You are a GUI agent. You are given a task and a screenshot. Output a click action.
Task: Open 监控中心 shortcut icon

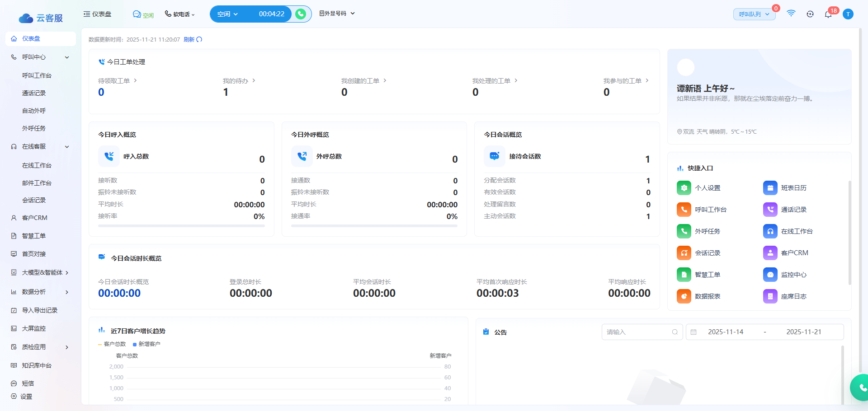point(770,275)
